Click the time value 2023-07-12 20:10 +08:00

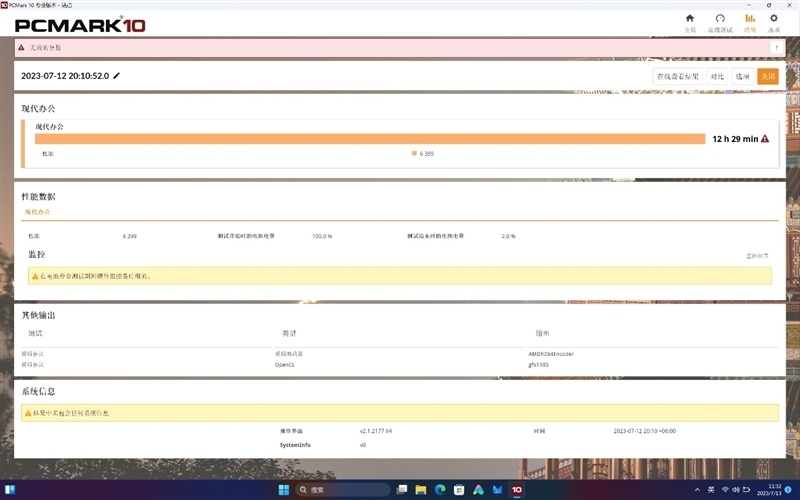click(x=644, y=431)
